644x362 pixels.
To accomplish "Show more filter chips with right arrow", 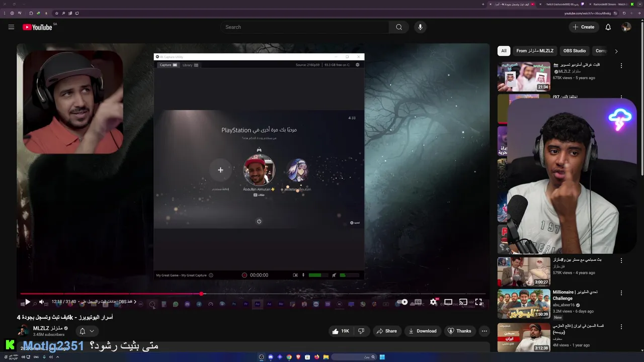I will coord(616,51).
